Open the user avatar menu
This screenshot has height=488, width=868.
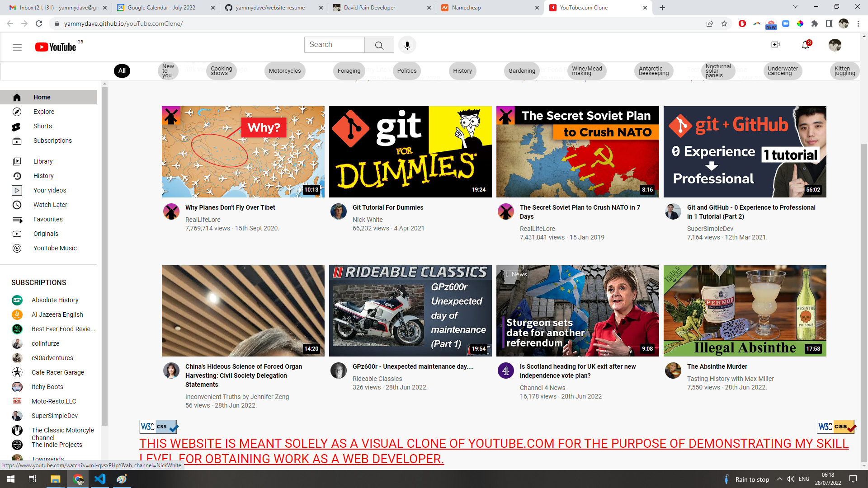(x=835, y=45)
